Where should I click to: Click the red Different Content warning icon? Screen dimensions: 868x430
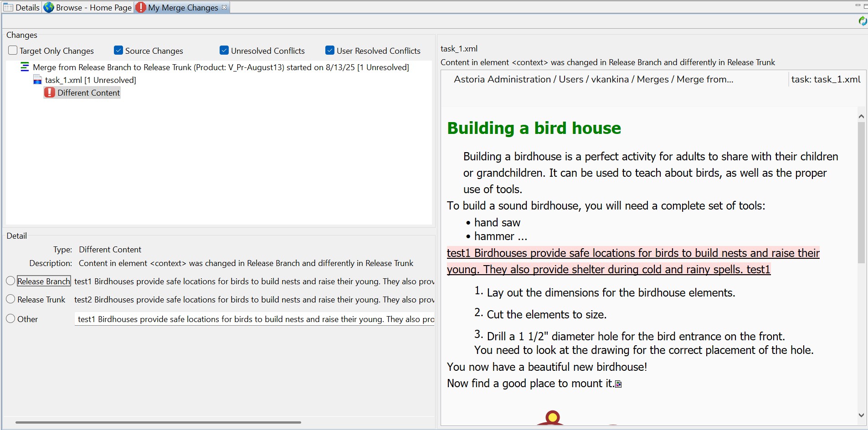pos(50,93)
